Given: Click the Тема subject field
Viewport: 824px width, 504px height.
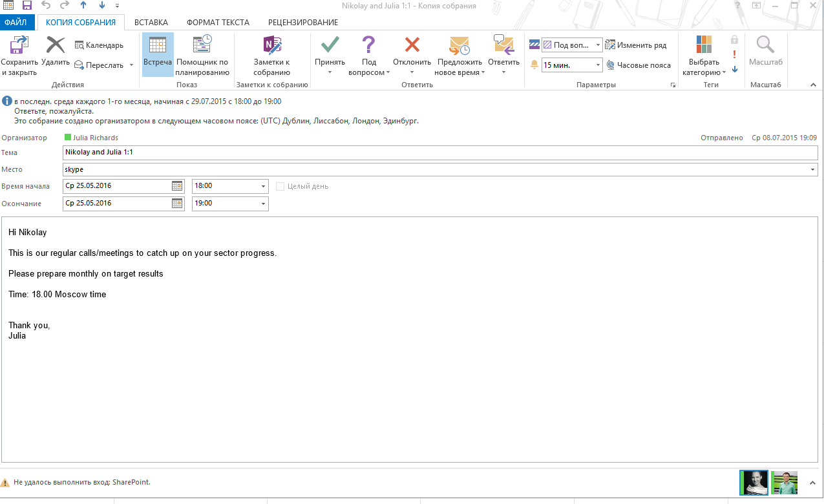Looking at the screenshot, I should (x=440, y=152).
